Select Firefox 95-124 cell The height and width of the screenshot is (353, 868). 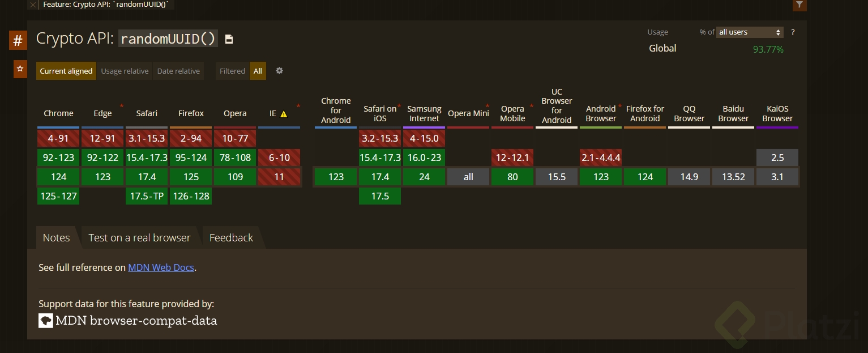(191, 158)
